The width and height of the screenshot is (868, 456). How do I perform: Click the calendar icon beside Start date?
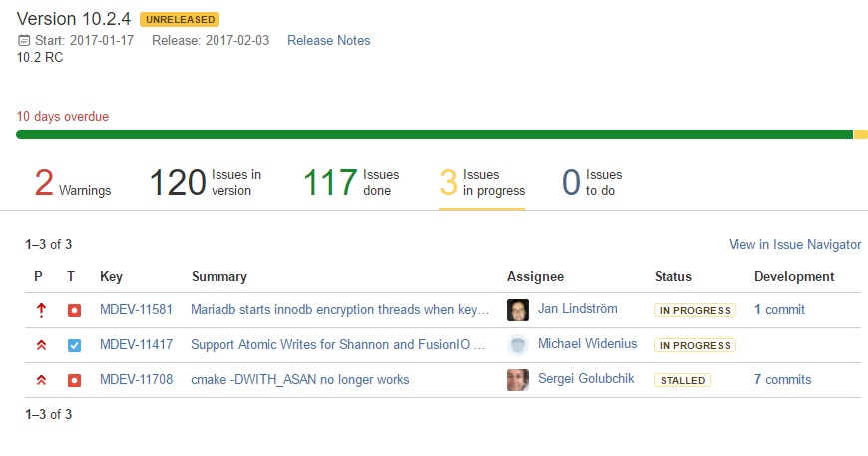tap(24, 40)
